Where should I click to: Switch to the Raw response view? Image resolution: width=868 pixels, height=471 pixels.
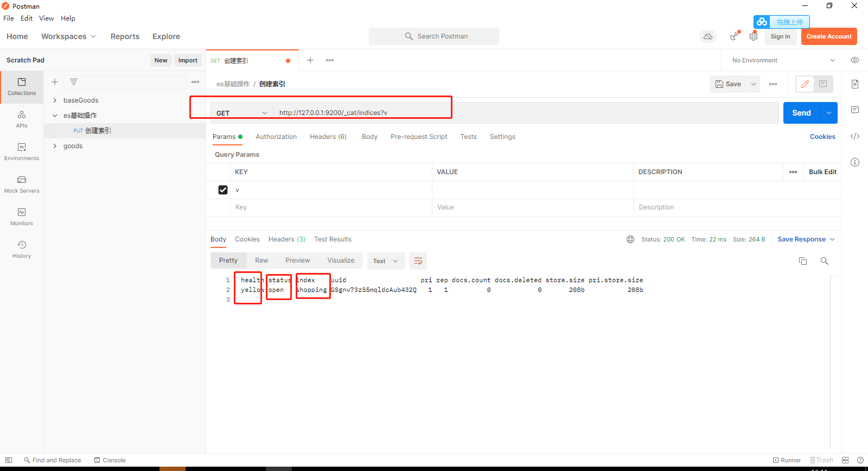pyautogui.click(x=261, y=260)
